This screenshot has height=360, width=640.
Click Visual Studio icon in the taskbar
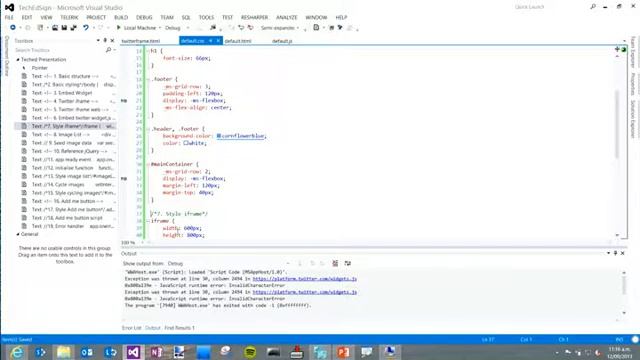[x=133, y=352]
